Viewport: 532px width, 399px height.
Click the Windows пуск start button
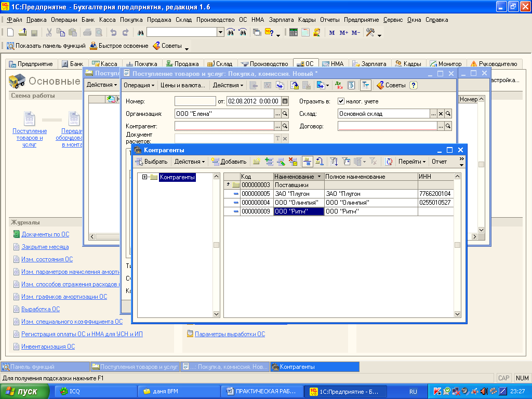[24, 392]
